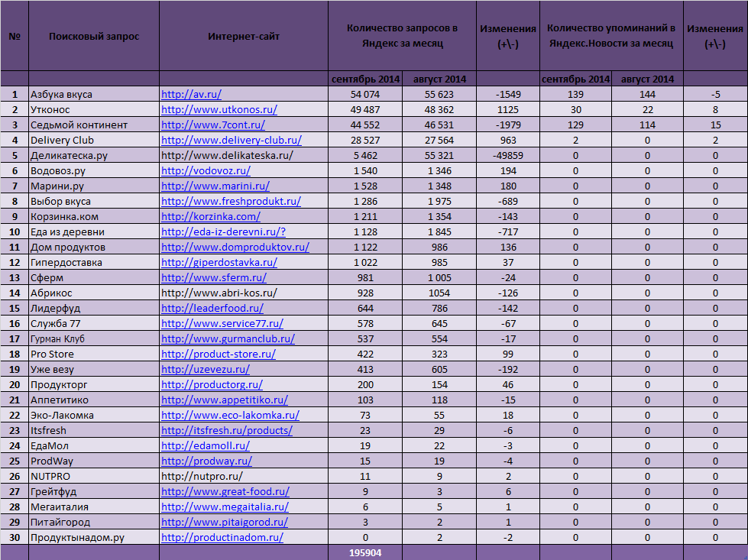Select the 'Интернет-сайт' column header
This screenshot has height=560, width=748.
[x=244, y=36]
